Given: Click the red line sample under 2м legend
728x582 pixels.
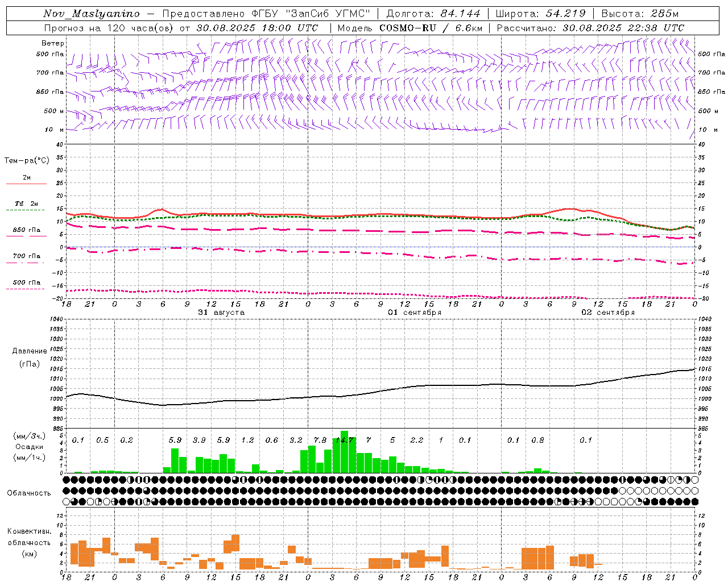Looking at the screenshot, I should pyautogui.click(x=26, y=184).
